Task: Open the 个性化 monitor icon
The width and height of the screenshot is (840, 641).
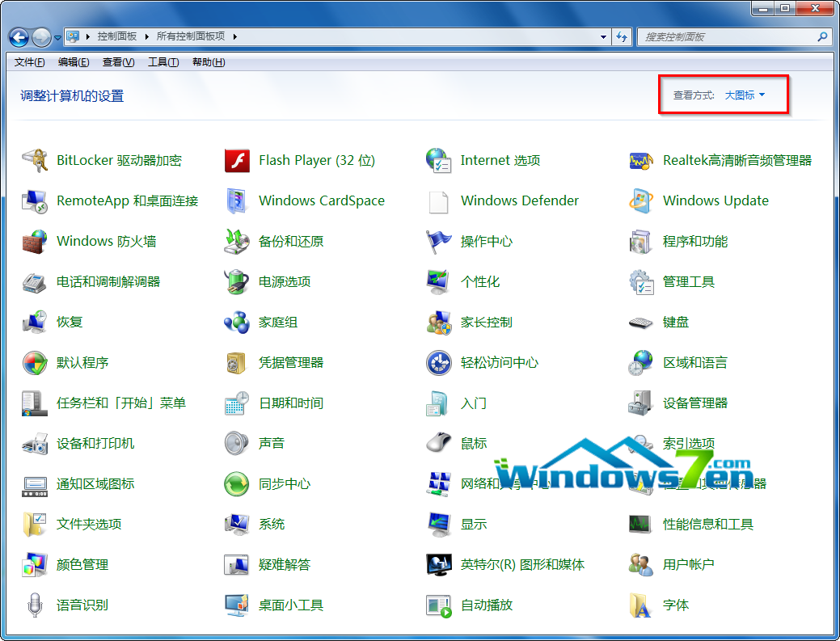Action: click(x=439, y=281)
